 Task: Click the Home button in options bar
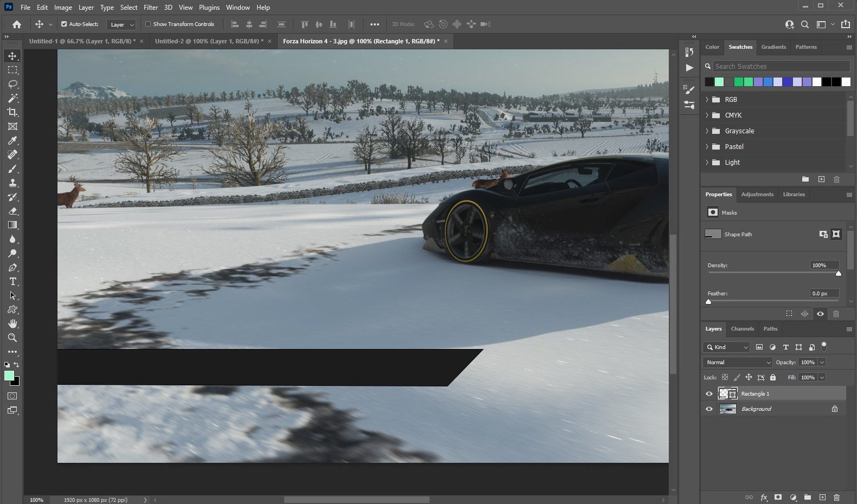coord(17,24)
